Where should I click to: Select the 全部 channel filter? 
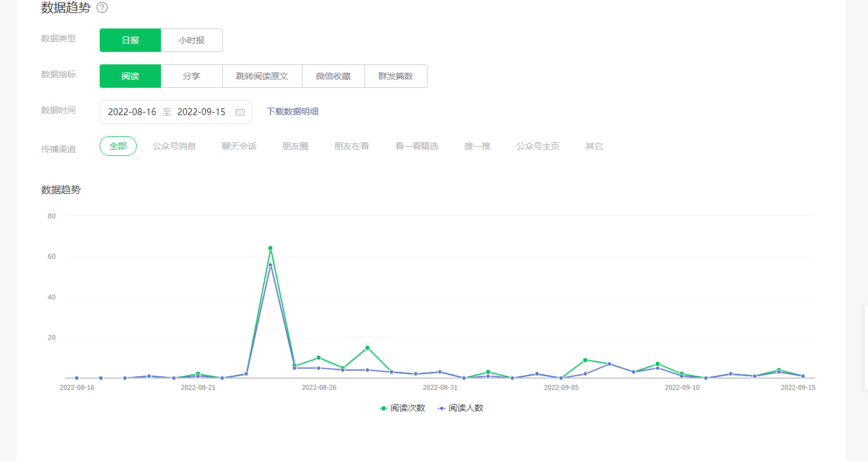click(x=118, y=146)
